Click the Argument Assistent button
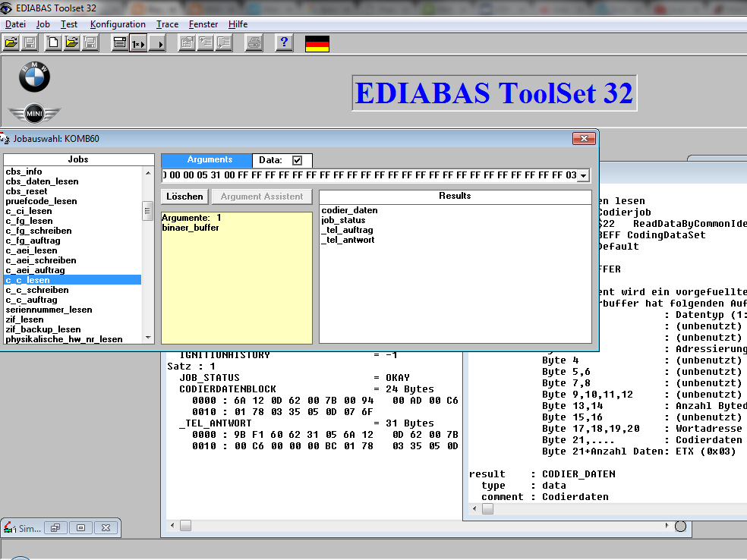The image size is (747, 560). coord(262,197)
